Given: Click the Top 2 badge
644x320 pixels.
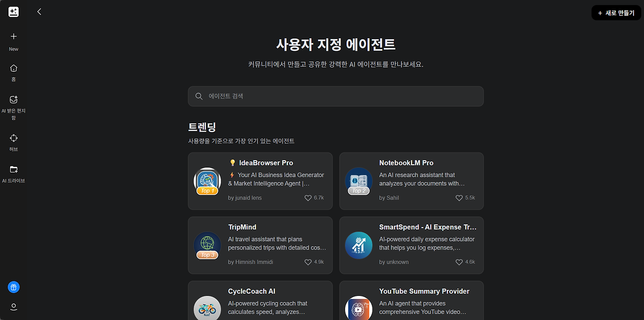Looking at the screenshot, I should 359,191.
